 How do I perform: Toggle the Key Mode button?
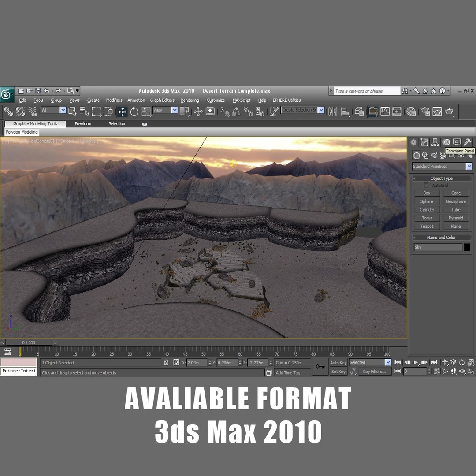(398, 371)
